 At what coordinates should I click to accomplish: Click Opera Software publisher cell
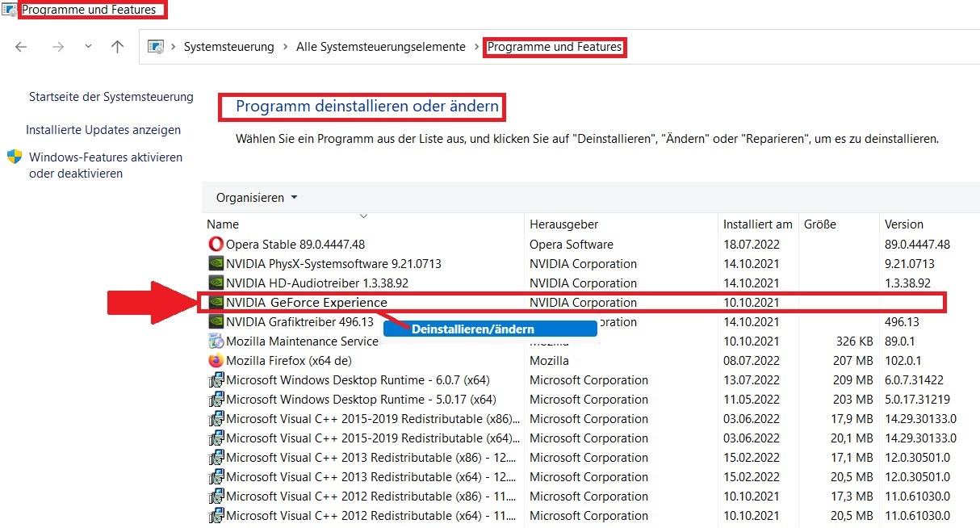572,244
